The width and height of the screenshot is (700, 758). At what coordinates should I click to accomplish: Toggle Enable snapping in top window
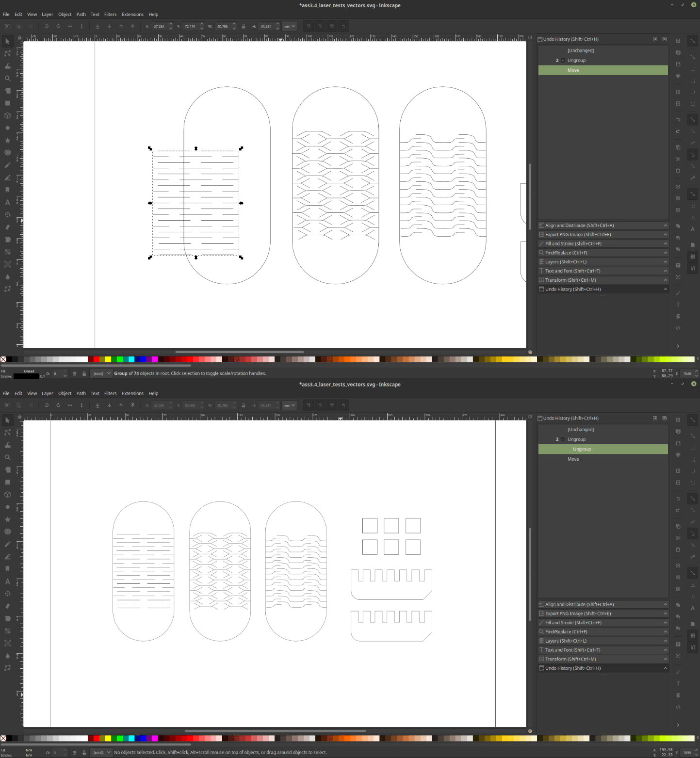pos(693,41)
